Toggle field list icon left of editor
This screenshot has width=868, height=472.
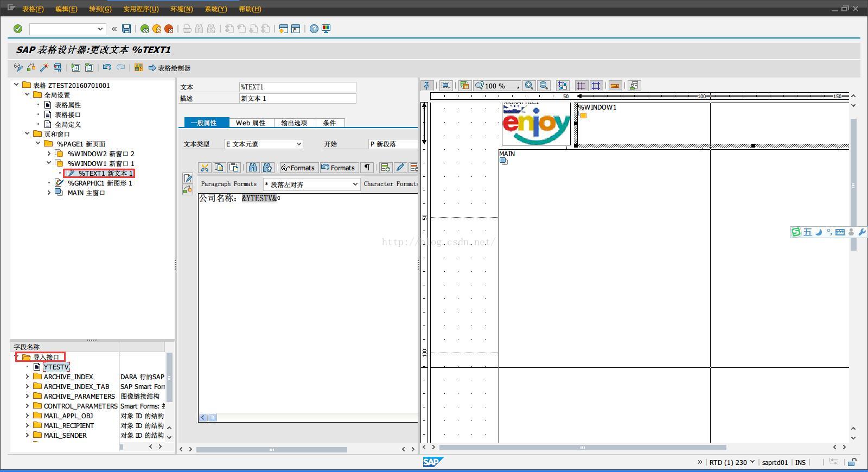click(x=188, y=189)
